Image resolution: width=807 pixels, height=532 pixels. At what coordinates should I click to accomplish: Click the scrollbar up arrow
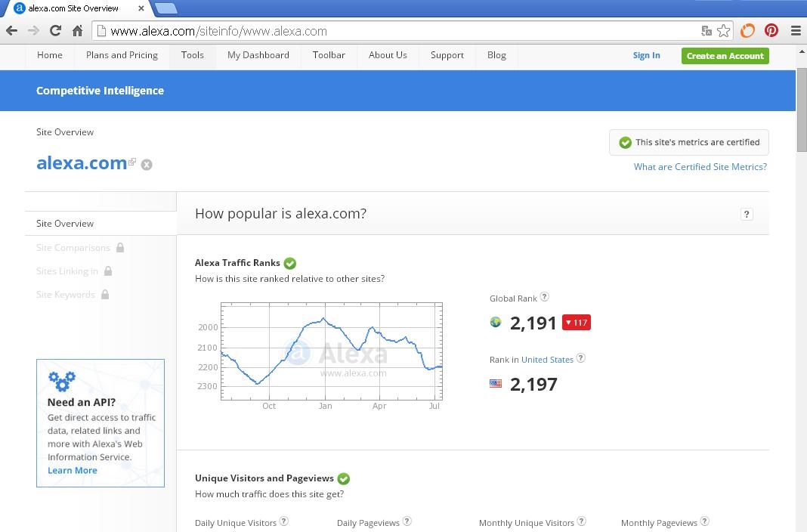pyautogui.click(x=802, y=51)
